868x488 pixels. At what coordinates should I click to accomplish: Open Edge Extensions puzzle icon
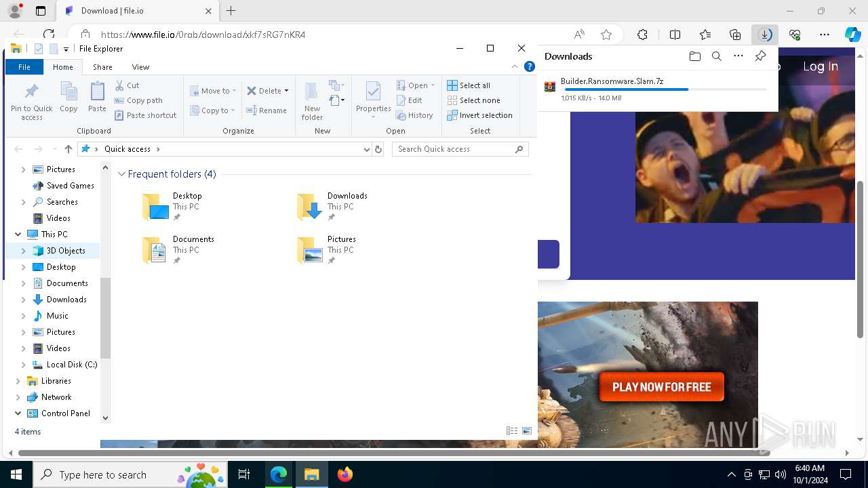click(642, 35)
